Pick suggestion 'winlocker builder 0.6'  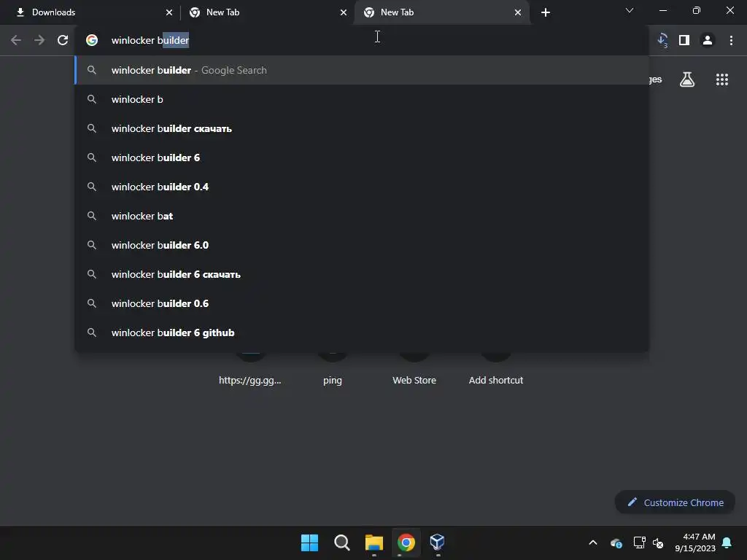pos(362,303)
